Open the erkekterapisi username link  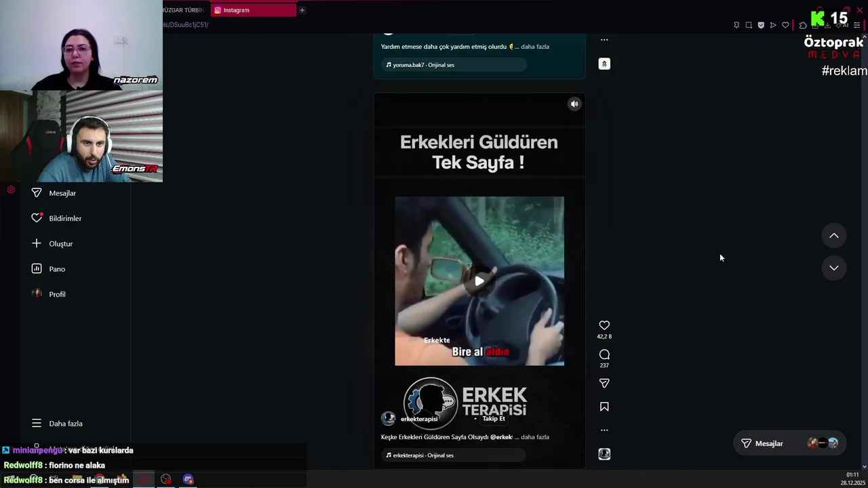[419, 419]
